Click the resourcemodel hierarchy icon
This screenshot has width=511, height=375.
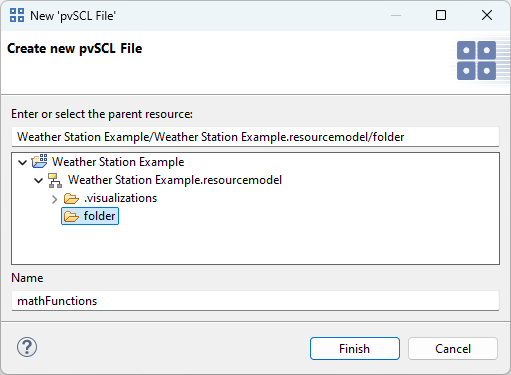coord(55,180)
